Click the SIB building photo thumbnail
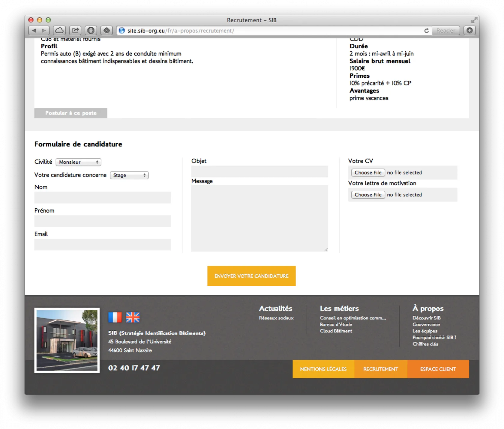The height and width of the screenshot is (429, 504). click(67, 340)
